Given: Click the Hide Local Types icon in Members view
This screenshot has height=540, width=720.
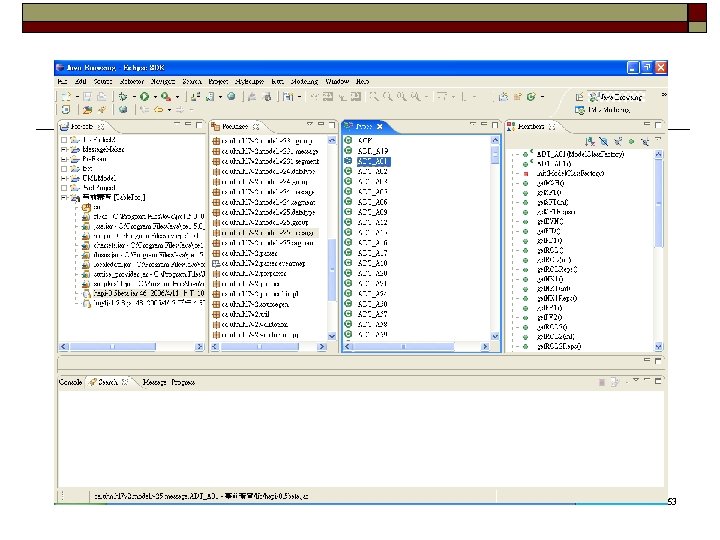Looking at the screenshot, I should tap(645, 141).
